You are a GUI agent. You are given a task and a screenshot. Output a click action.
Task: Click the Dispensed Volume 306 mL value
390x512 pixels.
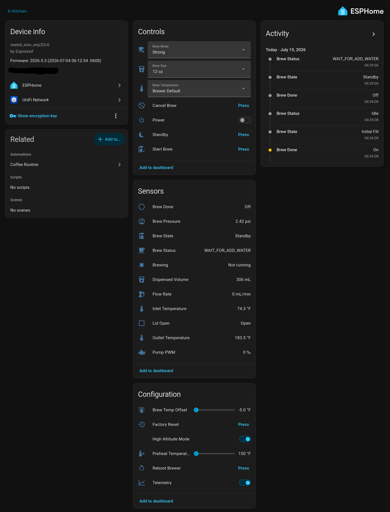coord(243,279)
